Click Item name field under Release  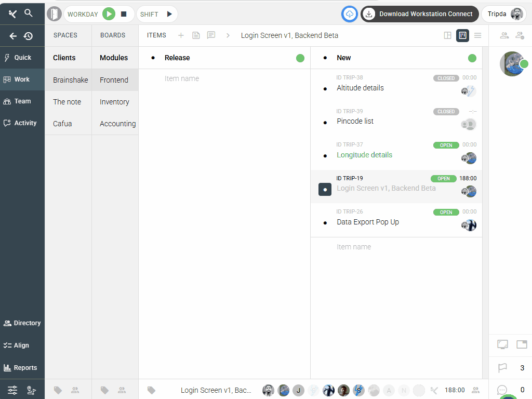point(182,78)
